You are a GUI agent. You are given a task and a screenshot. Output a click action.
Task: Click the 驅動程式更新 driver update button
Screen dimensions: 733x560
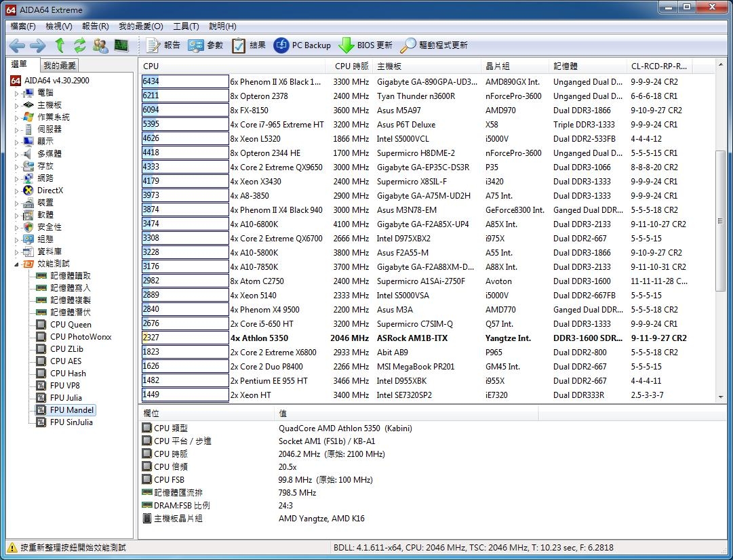(434, 45)
